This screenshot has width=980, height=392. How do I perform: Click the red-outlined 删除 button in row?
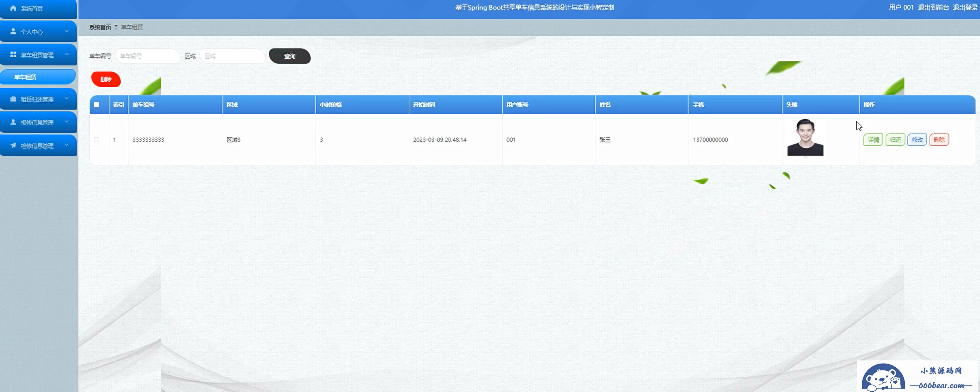point(939,140)
